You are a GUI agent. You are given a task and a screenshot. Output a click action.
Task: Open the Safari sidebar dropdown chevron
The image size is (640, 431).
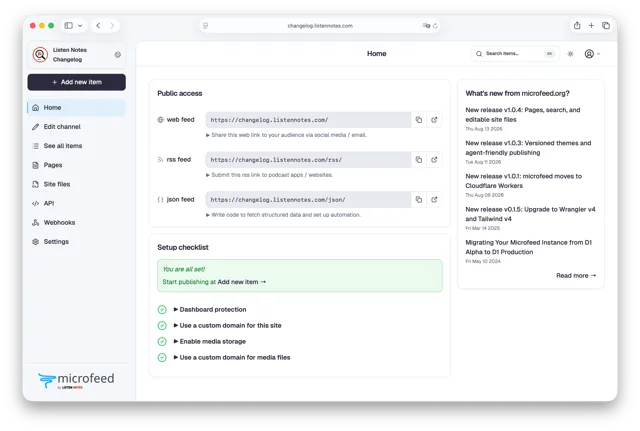(80, 26)
